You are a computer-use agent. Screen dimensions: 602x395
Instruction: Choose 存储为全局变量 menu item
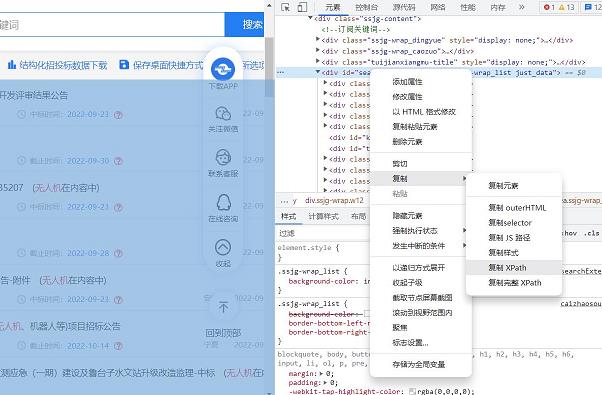tap(419, 365)
